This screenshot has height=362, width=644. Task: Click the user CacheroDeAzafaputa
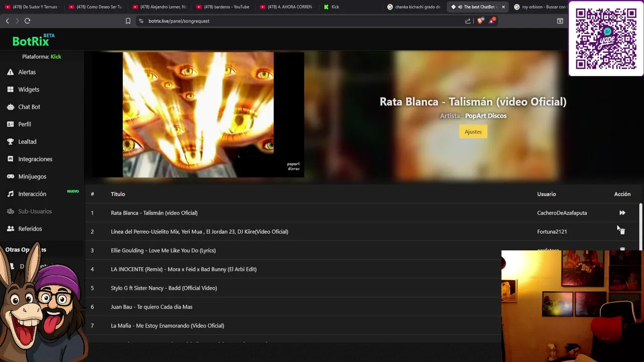coord(562,213)
